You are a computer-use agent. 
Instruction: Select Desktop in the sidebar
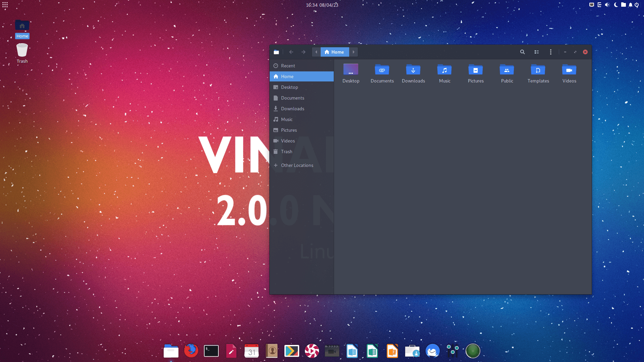(x=302, y=87)
